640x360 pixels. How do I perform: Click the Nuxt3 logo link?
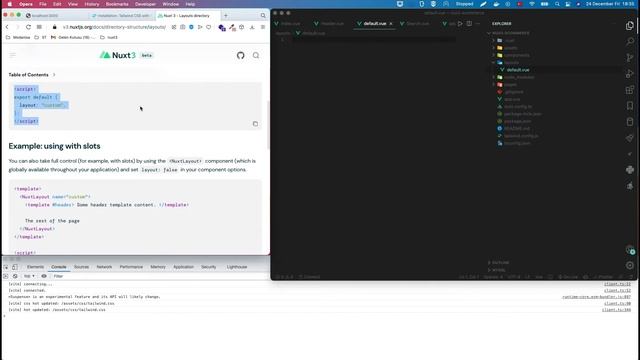point(118,55)
